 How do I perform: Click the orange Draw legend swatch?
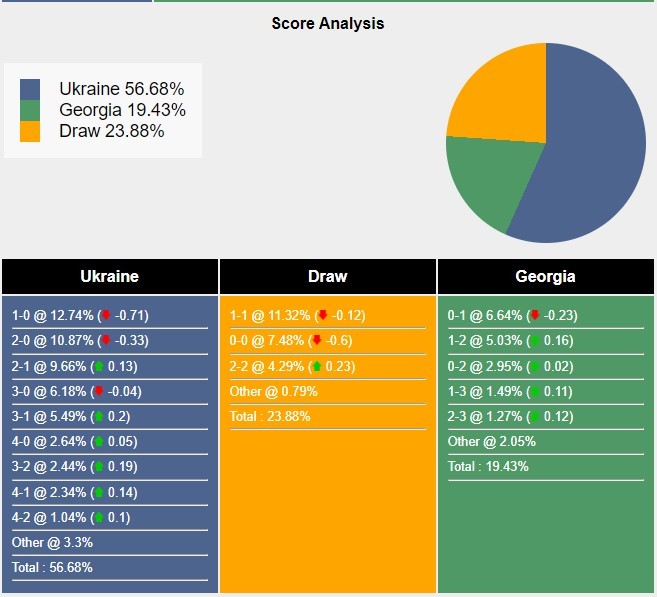pos(30,132)
